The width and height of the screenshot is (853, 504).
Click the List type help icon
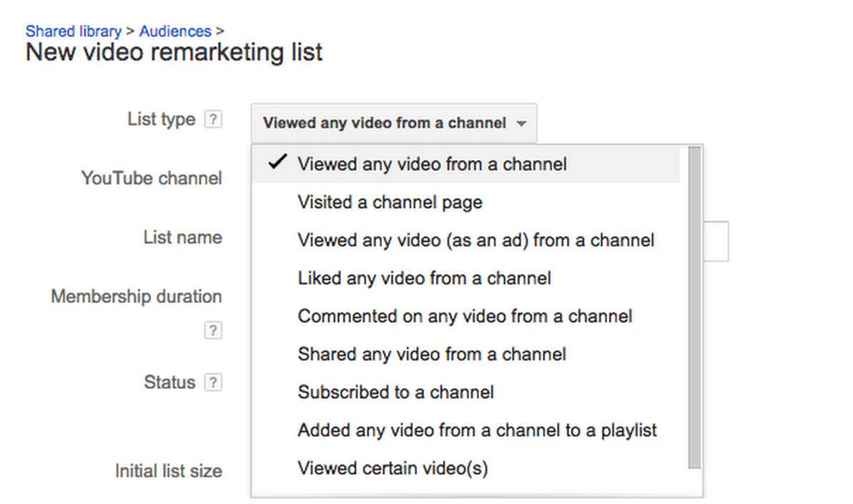(x=214, y=119)
